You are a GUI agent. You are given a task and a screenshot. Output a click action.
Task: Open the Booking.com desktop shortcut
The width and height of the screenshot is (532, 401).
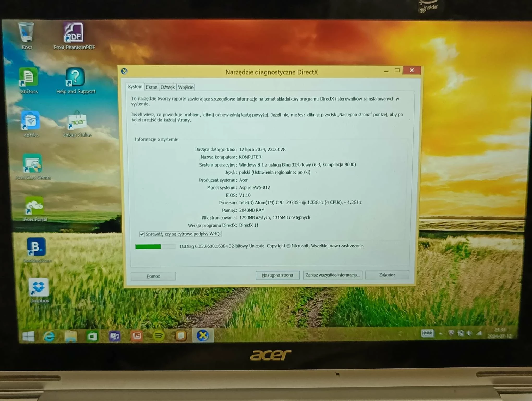(37, 250)
